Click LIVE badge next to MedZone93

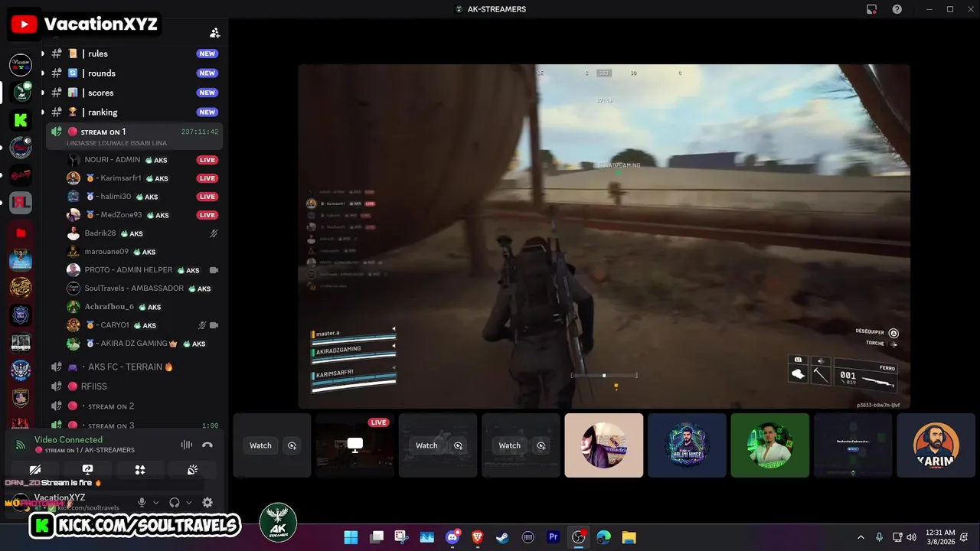tap(207, 215)
